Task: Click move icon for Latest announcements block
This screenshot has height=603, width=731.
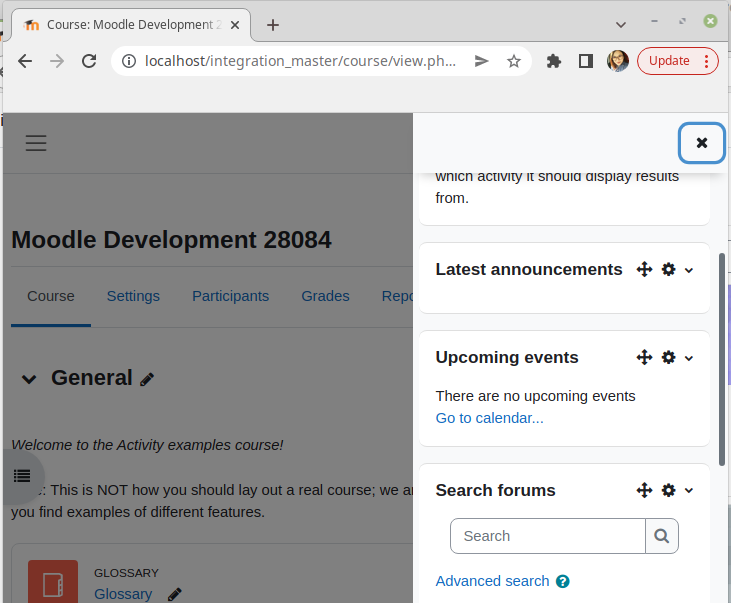Action: click(x=644, y=270)
